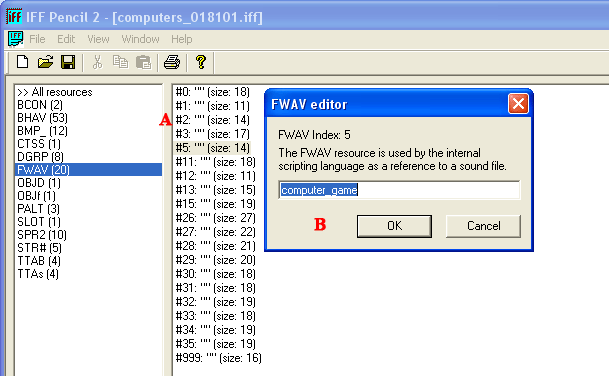Viewport: 609px width, 376px height.
Task: Open the Window menu
Action: coord(141,39)
